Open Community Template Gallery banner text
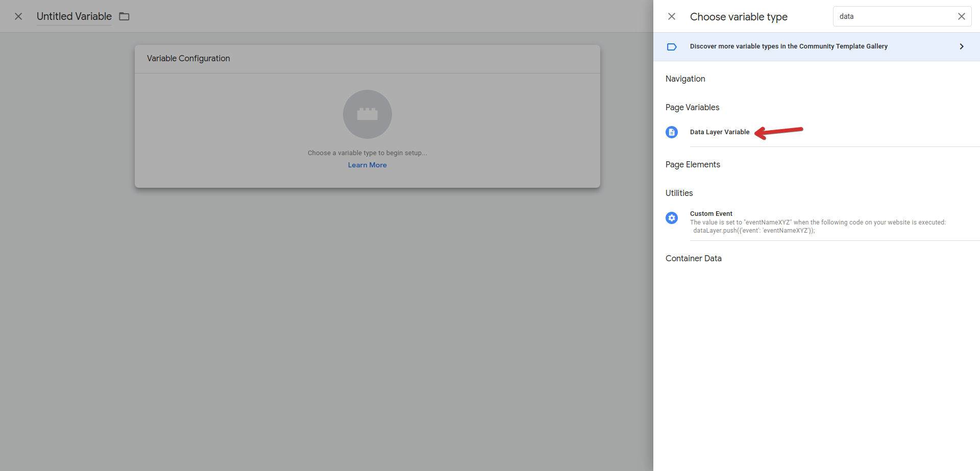The height and width of the screenshot is (471, 980). click(x=789, y=46)
